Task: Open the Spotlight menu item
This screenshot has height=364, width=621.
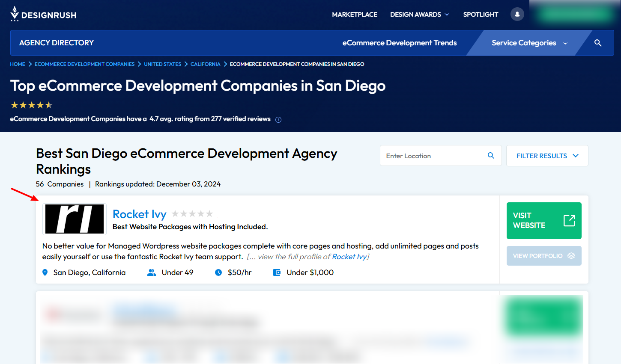Action: pyautogui.click(x=481, y=15)
